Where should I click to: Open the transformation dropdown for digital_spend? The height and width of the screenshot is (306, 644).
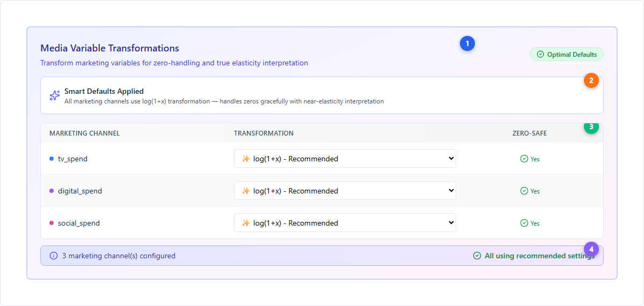345,191
